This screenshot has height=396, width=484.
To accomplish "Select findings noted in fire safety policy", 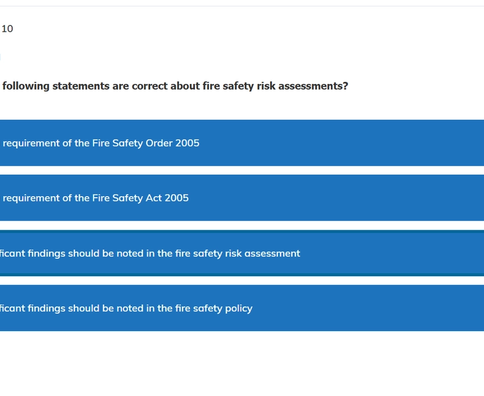I will point(242,308).
